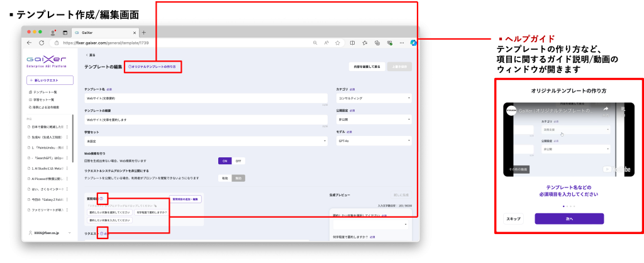
Task: Click the help icon beside リクエスト
Action: coord(101,234)
